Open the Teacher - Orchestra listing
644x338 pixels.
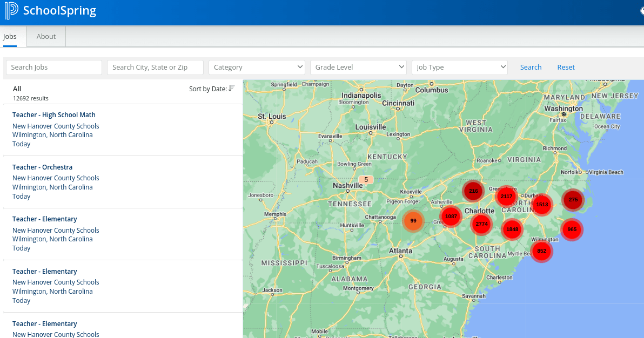coord(42,167)
